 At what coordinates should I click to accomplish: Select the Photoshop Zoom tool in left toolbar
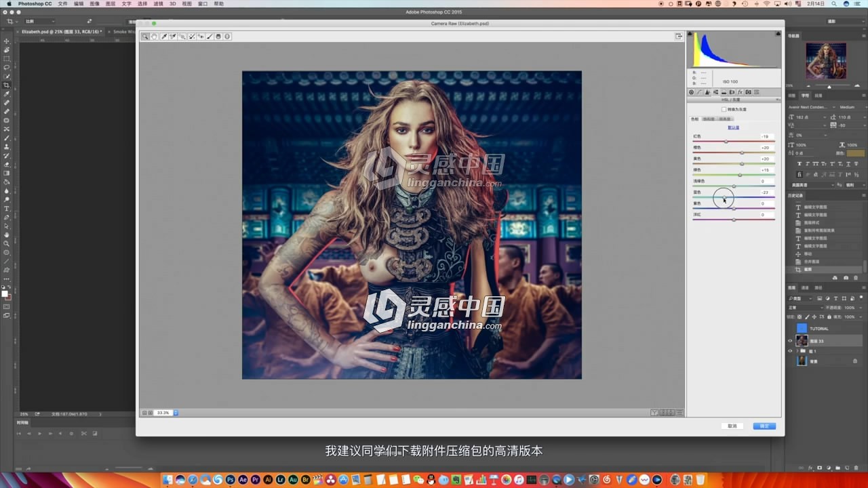pyautogui.click(x=7, y=243)
